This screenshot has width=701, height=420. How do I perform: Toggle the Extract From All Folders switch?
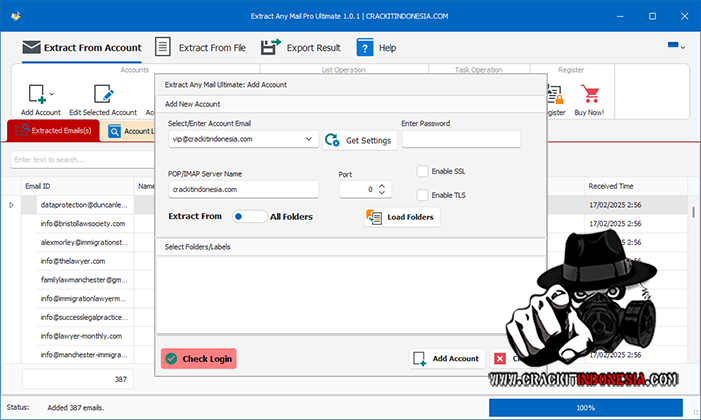click(x=249, y=216)
